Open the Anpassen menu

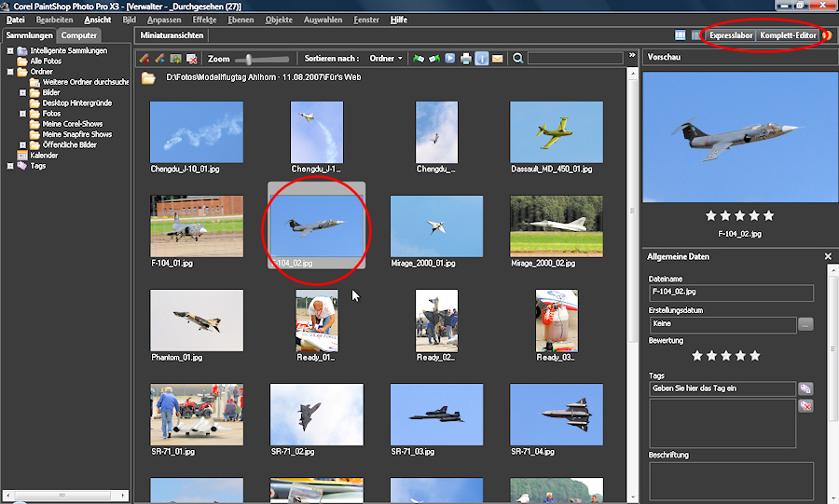click(164, 20)
